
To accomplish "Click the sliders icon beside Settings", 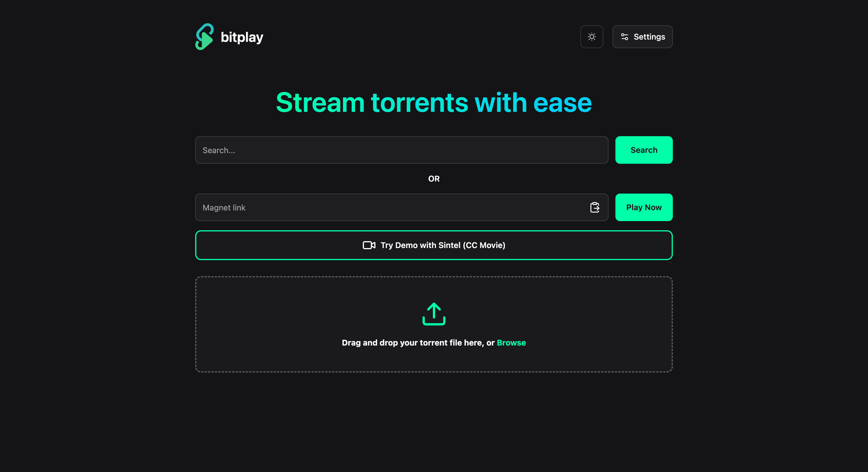I will (624, 37).
